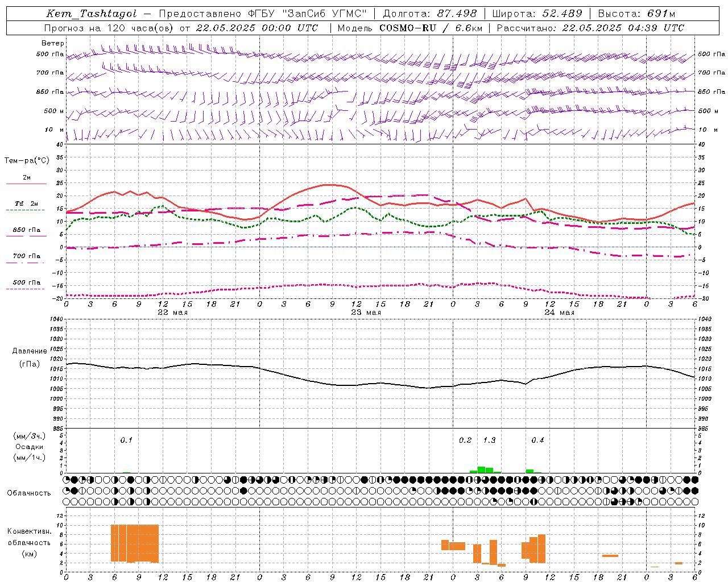Click the '(мм/1ч.)' precipitation unit label
The width and height of the screenshot is (728, 582).
30,458
